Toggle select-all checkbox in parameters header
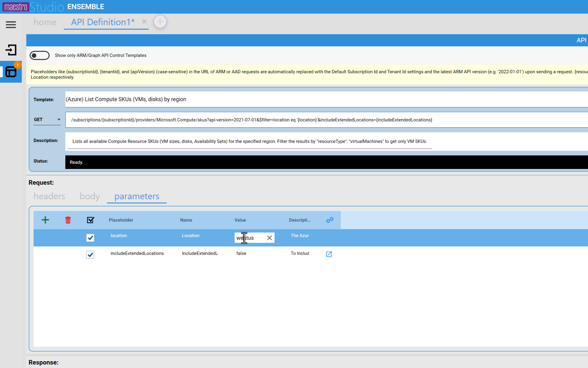Viewport: 588px width, 368px height. pyautogui.click(x=91, y=220)
